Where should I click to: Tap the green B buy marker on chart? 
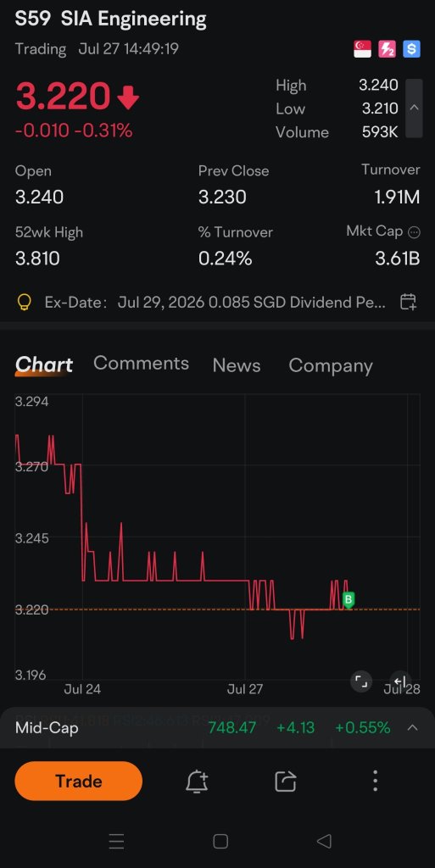[x=349, y=599]
